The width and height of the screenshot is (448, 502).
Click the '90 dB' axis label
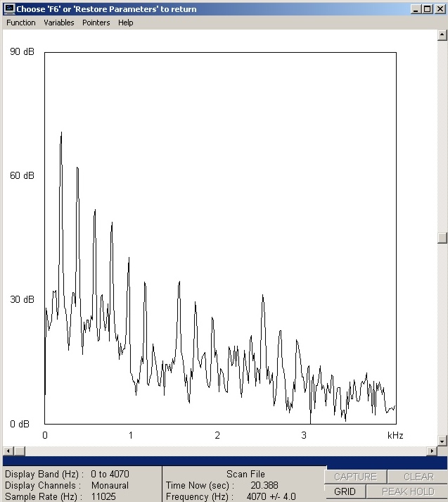(x=22, y=51)
